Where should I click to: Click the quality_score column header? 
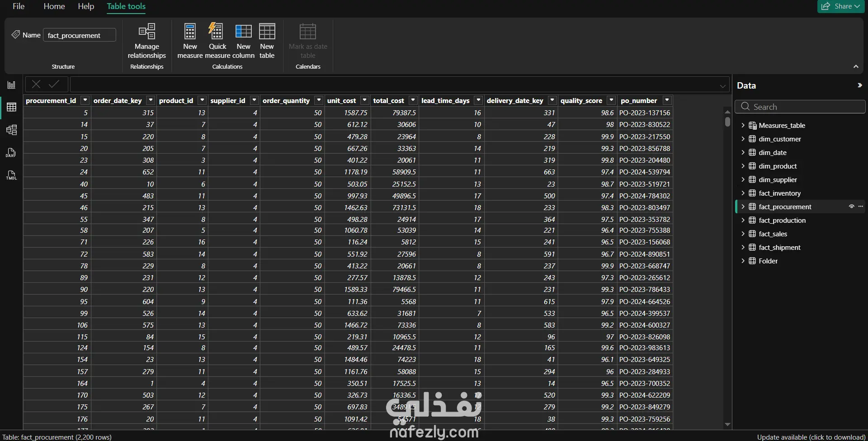(581, 100)
